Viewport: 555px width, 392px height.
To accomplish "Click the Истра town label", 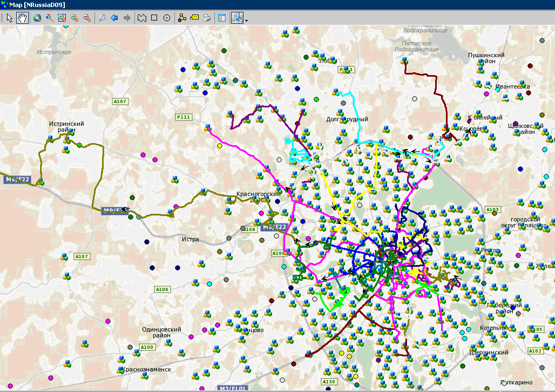I will 191,239.
